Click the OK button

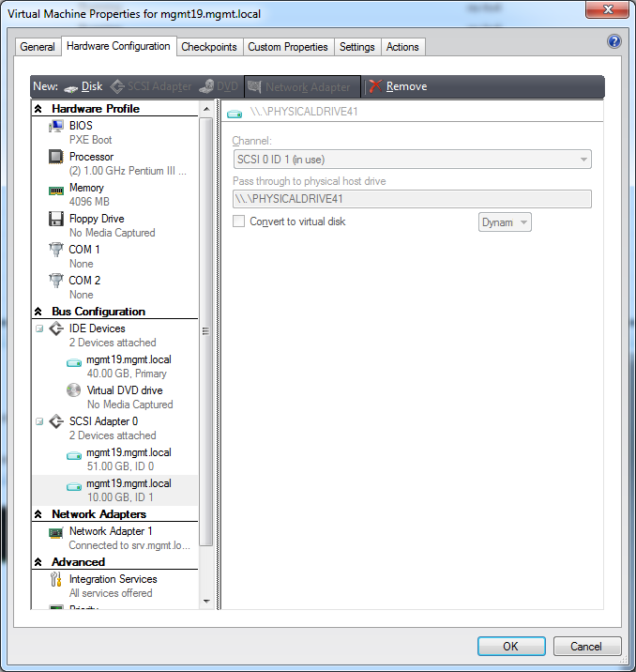point(511,647)
